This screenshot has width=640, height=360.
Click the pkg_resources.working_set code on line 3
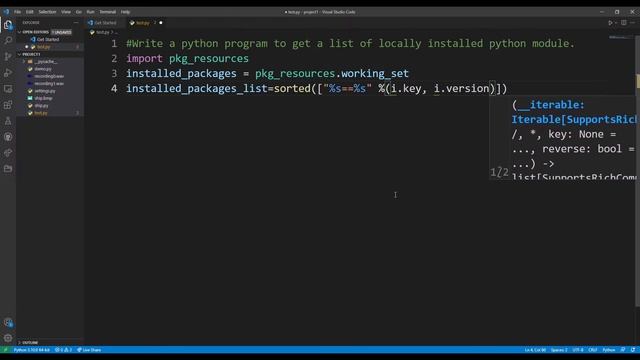pos(332,73)
